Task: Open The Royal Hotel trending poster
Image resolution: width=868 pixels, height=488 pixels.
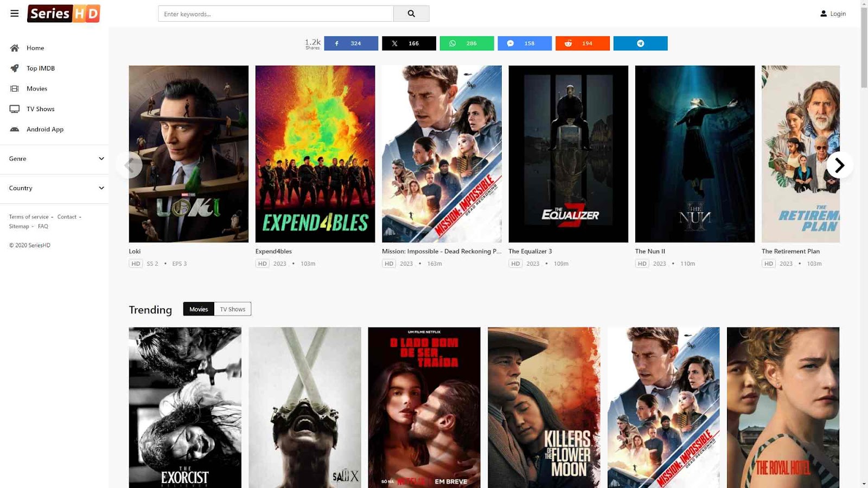Action: [783, 407]
